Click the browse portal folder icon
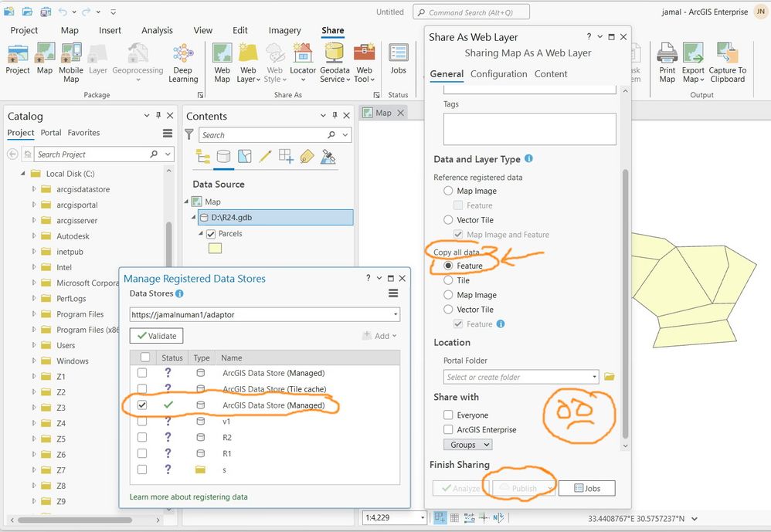771x532 pixels. pos(610,377)
